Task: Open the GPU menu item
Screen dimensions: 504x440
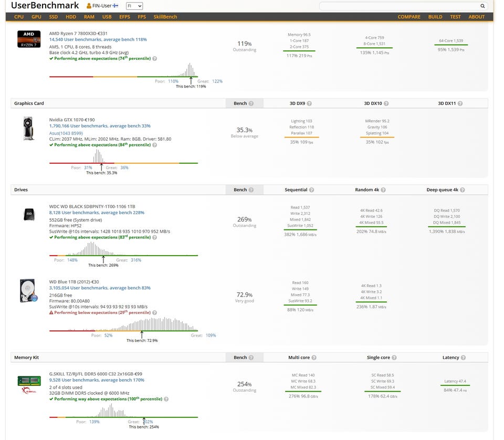Action: [x=36, y=17]
